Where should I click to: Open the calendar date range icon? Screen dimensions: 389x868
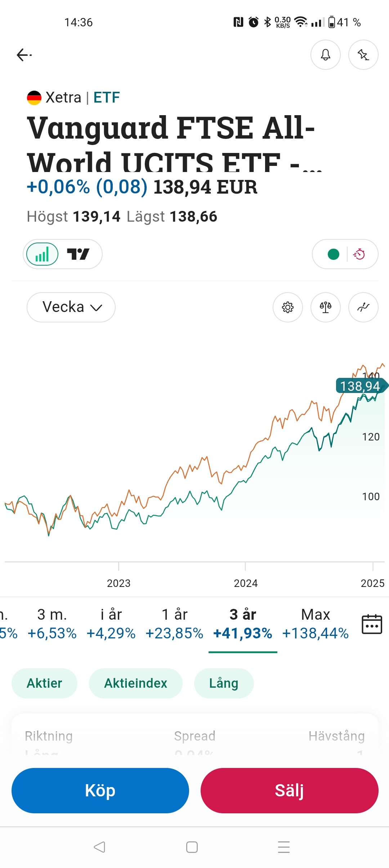(x=371, y=624)
